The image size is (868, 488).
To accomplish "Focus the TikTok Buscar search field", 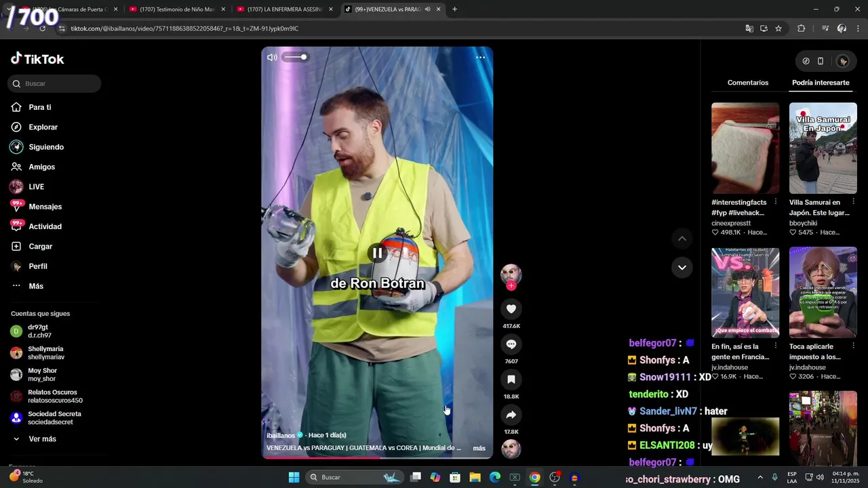I will pyautogui.click(x=54, y=83).
